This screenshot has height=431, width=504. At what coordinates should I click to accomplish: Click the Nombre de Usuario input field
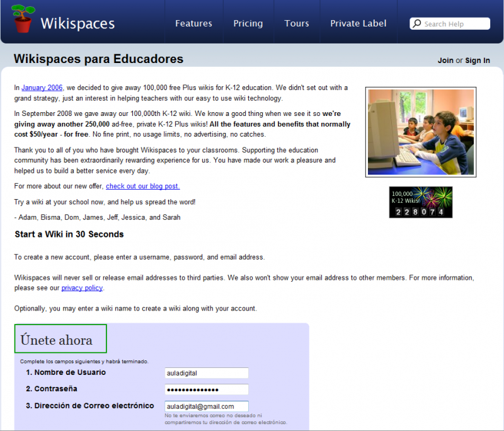[x=207, y=373]
